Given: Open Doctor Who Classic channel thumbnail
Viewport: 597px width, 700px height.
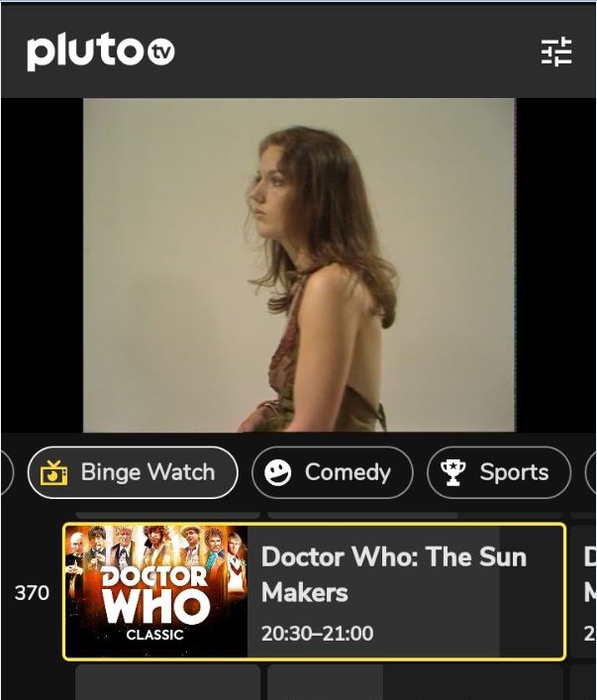Looking at the screenshot, I should [x=156, y=591].
